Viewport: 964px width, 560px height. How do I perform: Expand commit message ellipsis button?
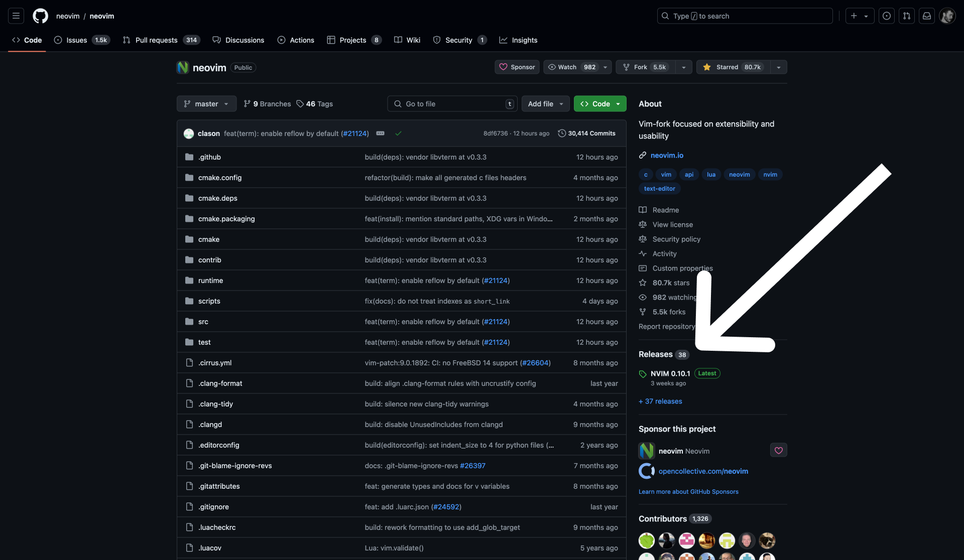click(381, 133)
